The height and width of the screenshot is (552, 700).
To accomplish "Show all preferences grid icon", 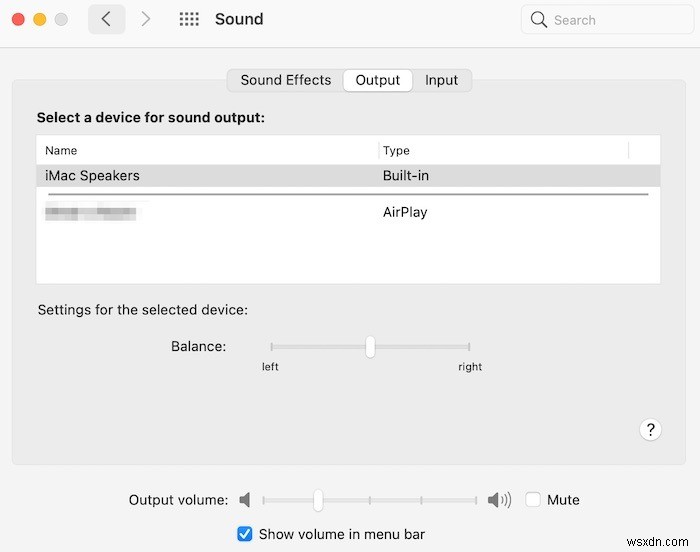I will tap(189, 19).
